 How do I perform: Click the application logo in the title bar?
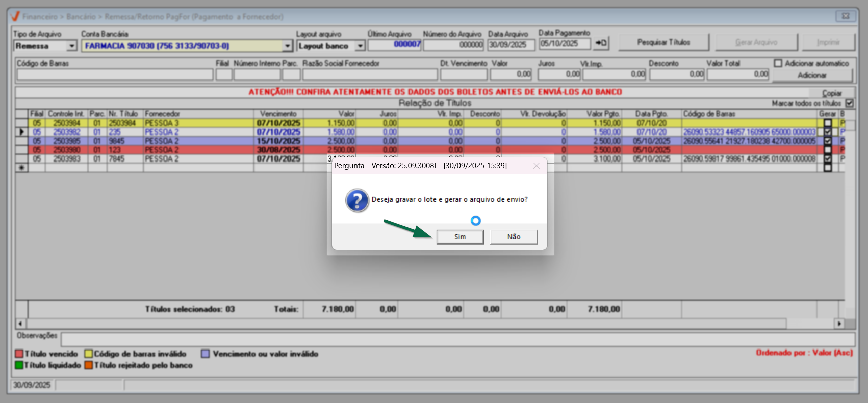click(15, 16)
